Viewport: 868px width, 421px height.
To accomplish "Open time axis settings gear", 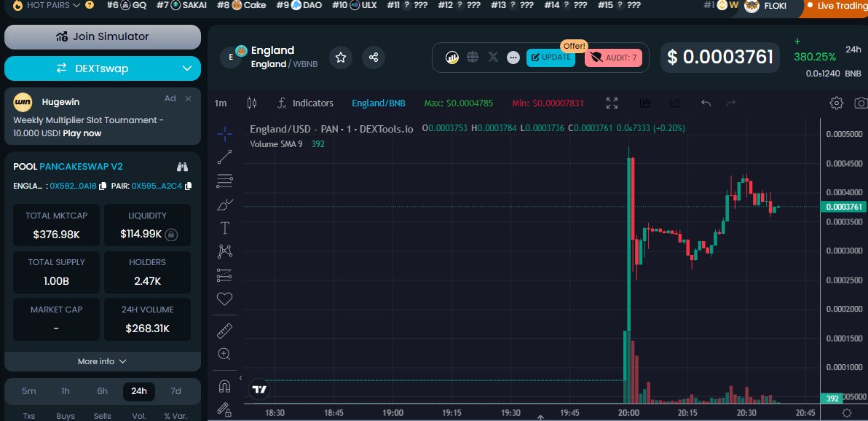I will pos(846,413).
